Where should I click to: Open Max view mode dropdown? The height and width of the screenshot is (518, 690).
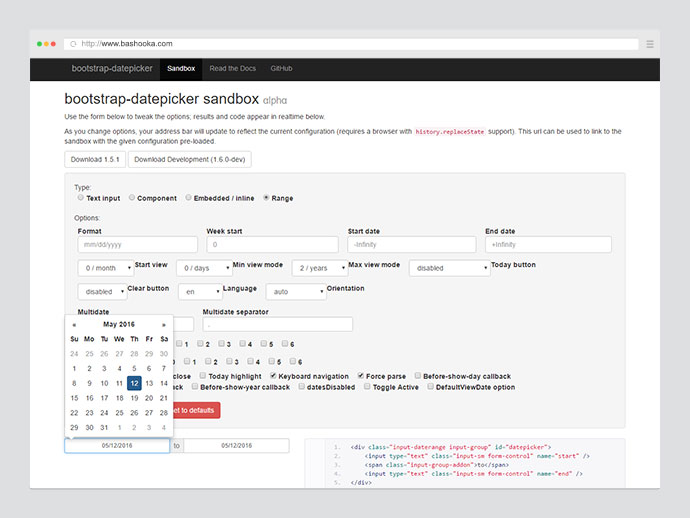click(319, 268)
